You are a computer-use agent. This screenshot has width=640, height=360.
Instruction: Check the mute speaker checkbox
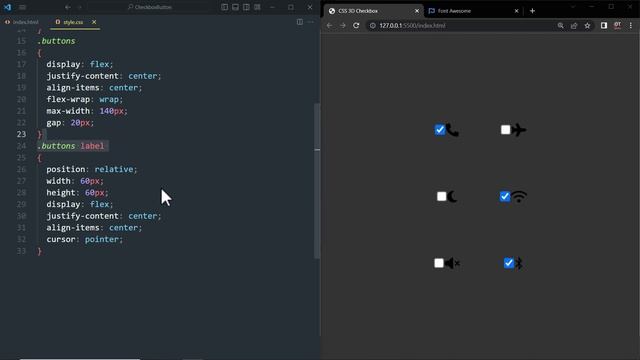pos(439,263)
